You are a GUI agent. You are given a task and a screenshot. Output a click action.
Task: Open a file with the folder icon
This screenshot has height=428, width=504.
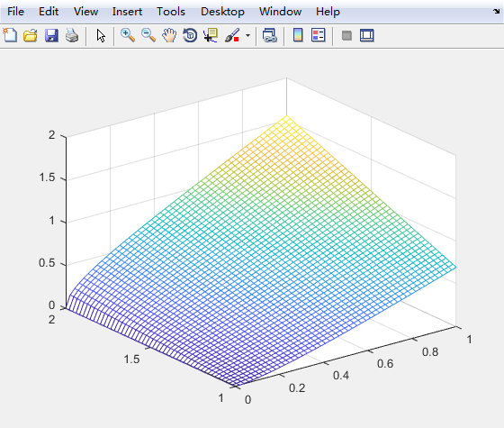31,35
